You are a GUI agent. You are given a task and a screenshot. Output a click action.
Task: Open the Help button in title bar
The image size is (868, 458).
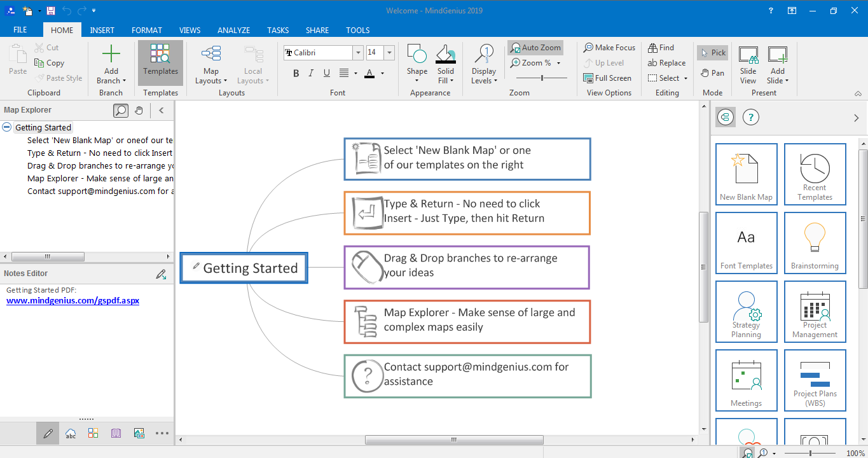[771, 11]
